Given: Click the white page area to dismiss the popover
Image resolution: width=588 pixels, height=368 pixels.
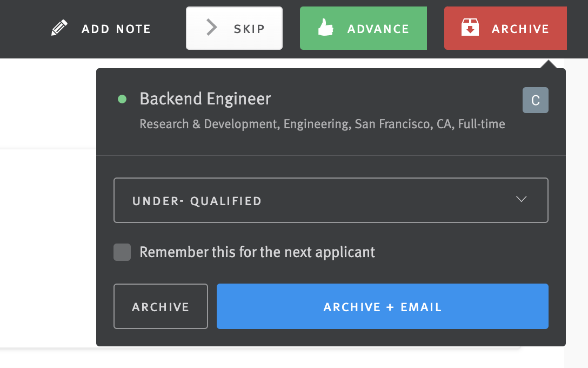Looking at the screenshot, I should tap(46, 216).
